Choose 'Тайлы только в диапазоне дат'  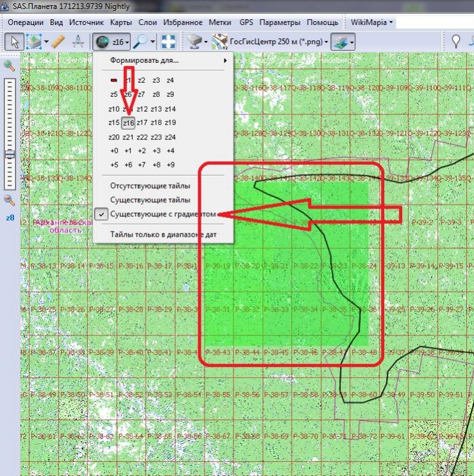(x=163, y=235)
